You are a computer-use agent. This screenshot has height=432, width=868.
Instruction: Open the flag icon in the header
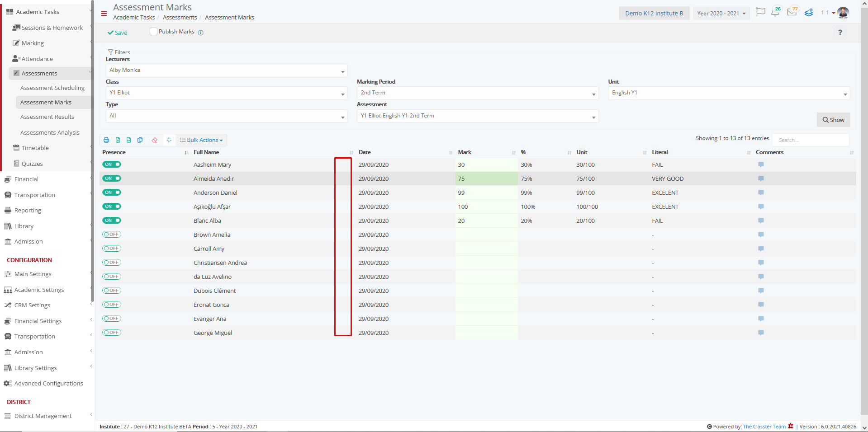(x=761, y=12)
